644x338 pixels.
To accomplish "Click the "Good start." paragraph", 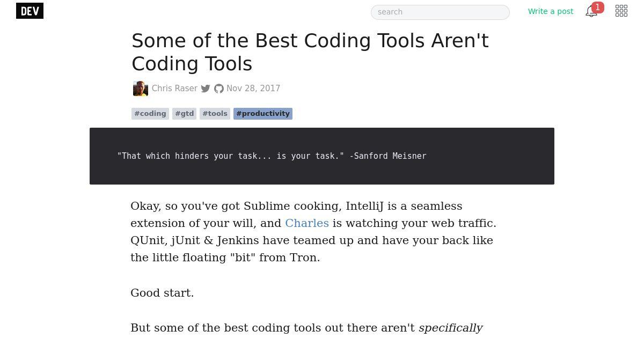I will coord(162,293).
